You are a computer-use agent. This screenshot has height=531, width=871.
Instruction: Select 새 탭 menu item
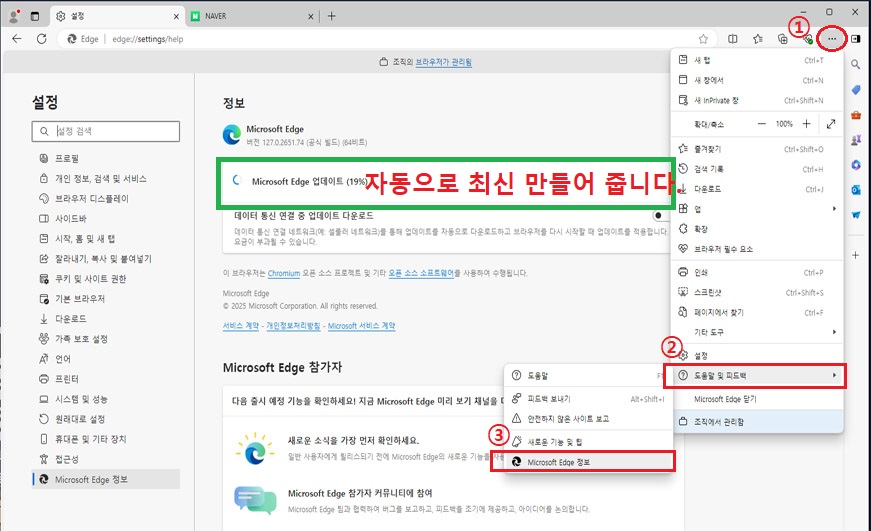[x=757, y=60]
